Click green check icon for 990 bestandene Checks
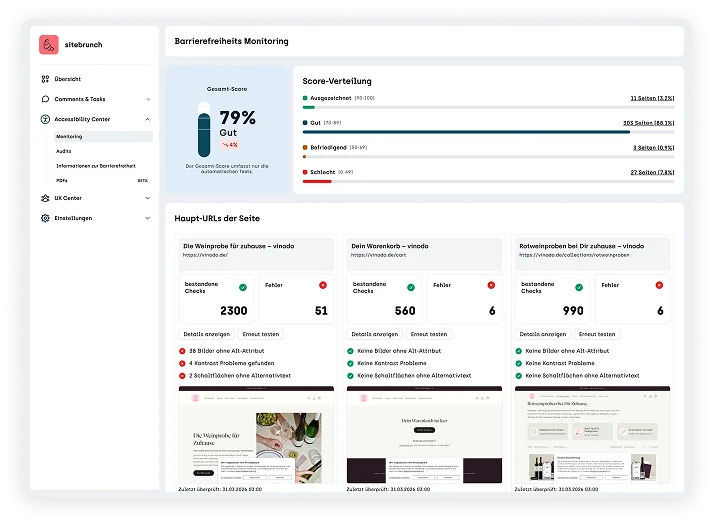 579,287
